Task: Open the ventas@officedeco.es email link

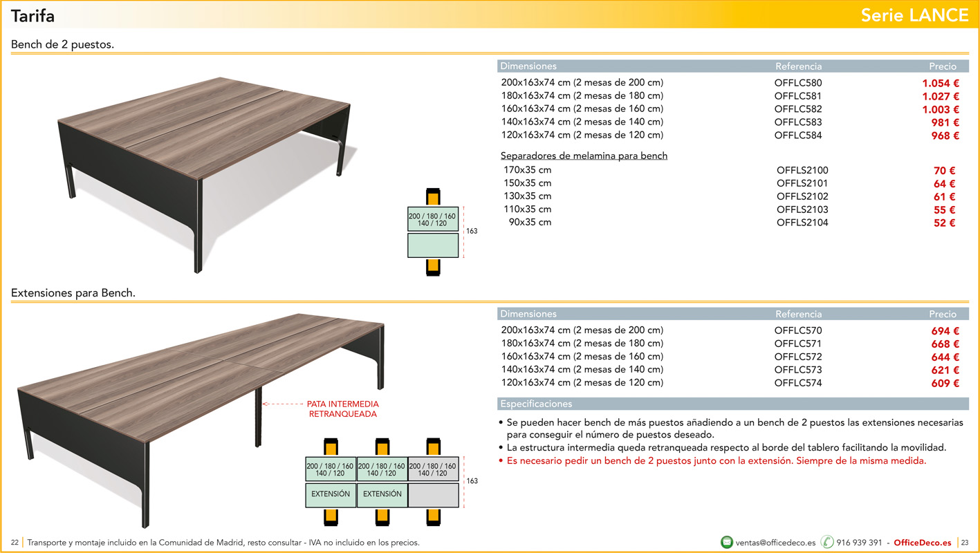Action: click(775, 543)
